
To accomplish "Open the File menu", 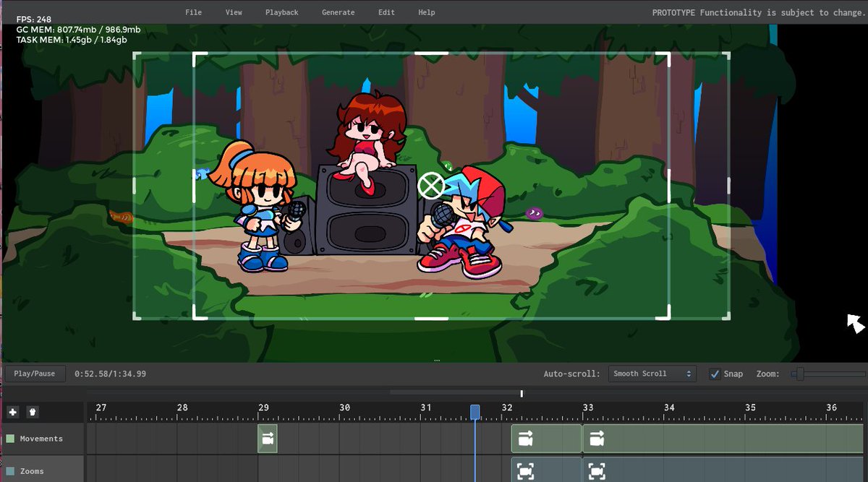I will [193, 12].
